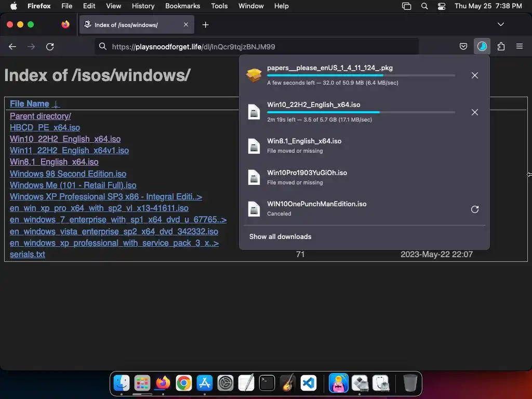Select WIN10OnePunchManEdition.iso download entry name

316,204
